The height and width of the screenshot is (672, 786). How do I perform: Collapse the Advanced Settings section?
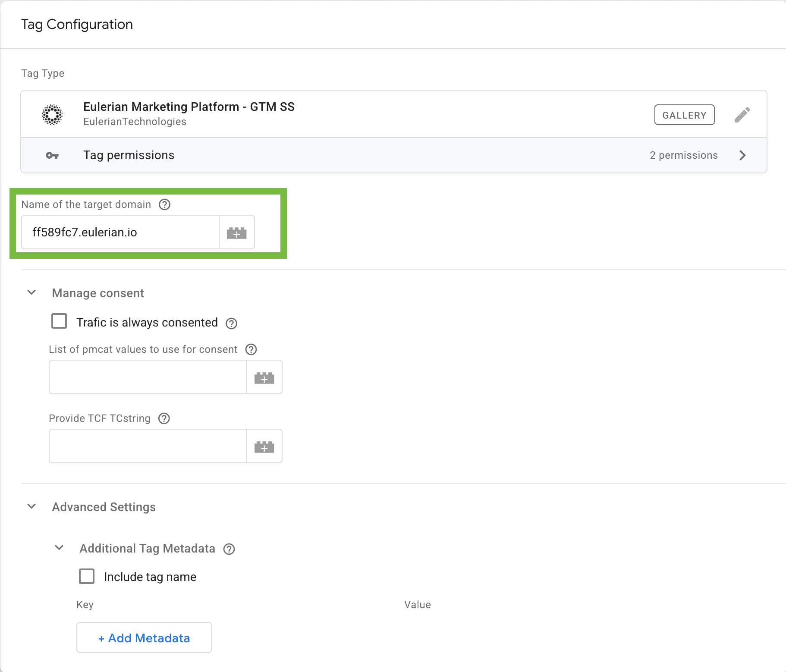pos(31,506)
